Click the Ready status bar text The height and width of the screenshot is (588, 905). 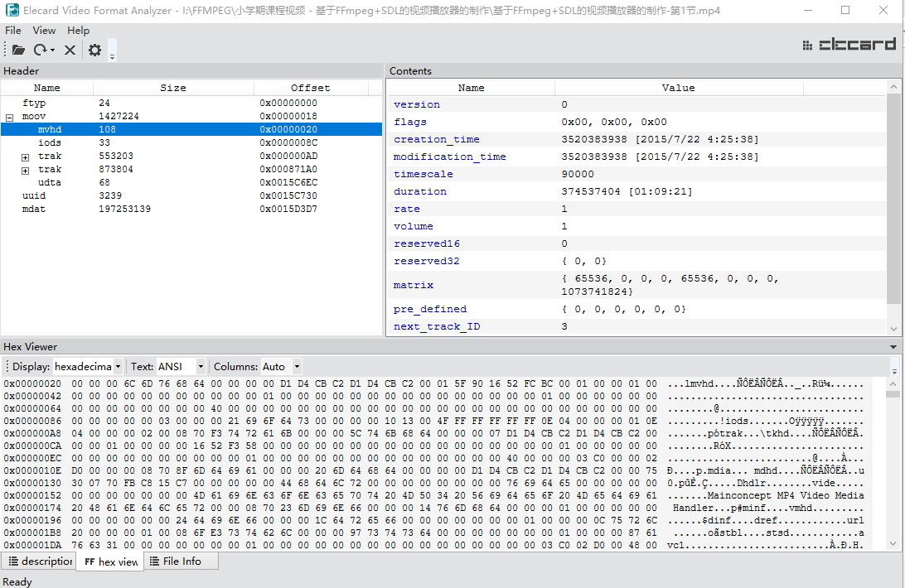17,581
